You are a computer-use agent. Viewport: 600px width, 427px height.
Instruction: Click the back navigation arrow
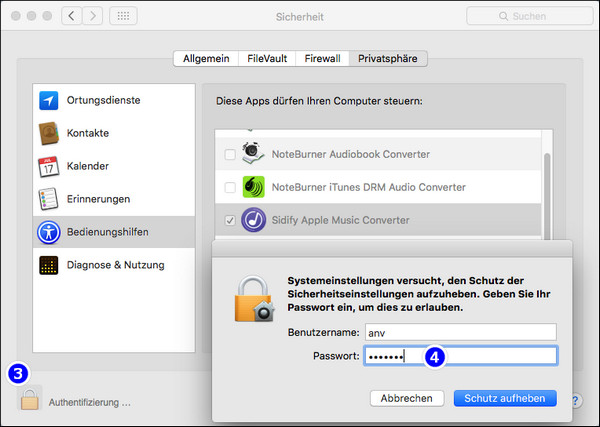pos(72,16)
